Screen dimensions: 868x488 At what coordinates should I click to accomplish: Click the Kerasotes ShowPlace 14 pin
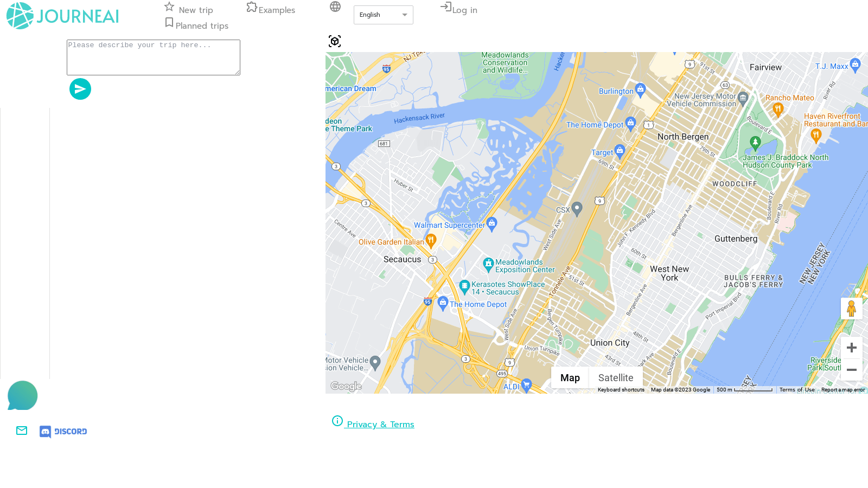tap(464, 287)
